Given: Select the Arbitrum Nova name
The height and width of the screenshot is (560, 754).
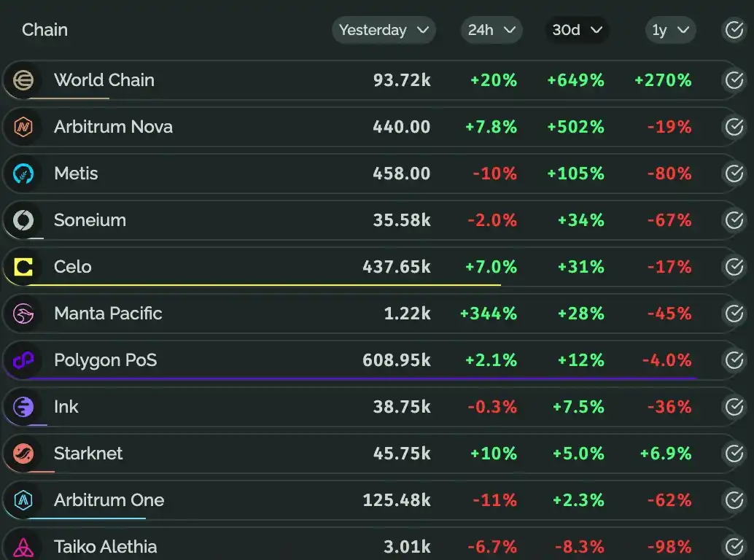Looking at the screenshot, I should click(113, 126).
